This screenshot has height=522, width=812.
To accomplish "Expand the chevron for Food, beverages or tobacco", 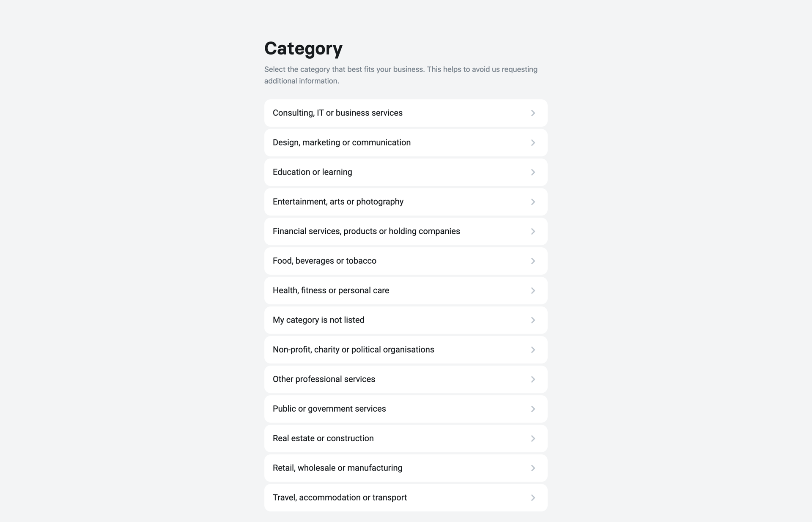I will click(x=533, y=261).
